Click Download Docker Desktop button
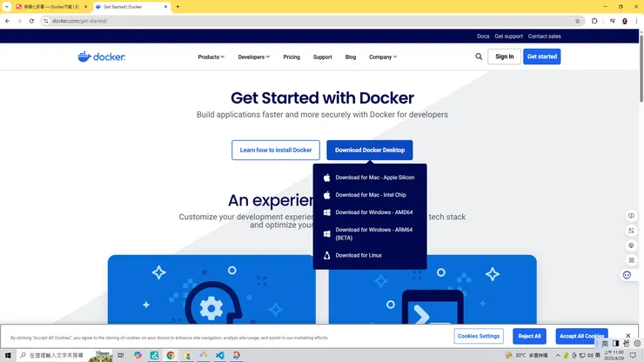Viewport: 644px width, 362px height. pyautogui.click(x=370, y=150)
